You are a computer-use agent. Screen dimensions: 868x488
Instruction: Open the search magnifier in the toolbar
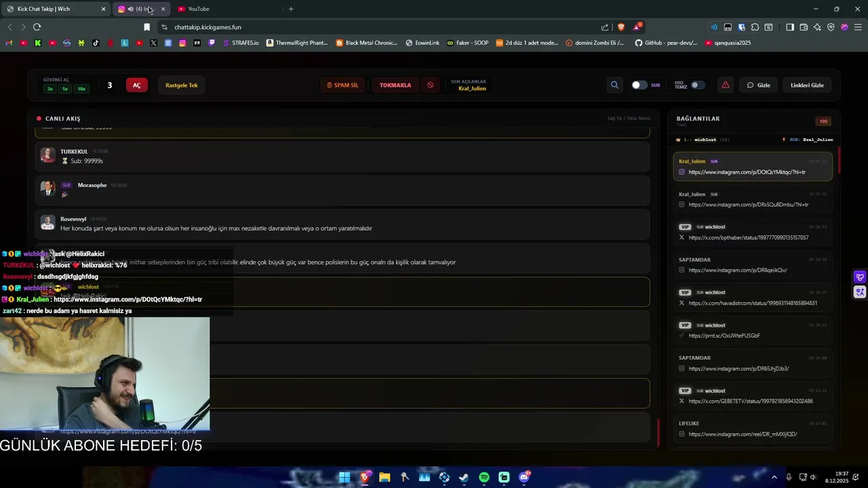pos(614,85)
